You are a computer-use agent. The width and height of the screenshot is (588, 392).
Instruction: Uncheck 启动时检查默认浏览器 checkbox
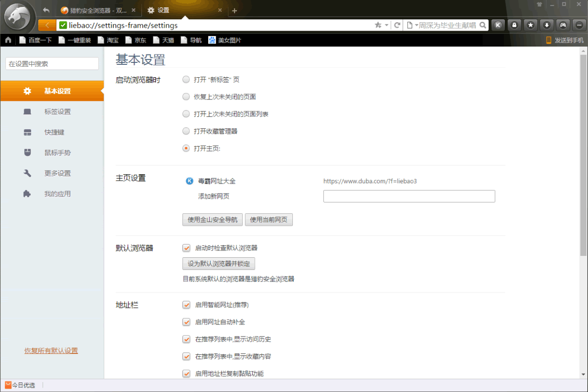(186, 248)
